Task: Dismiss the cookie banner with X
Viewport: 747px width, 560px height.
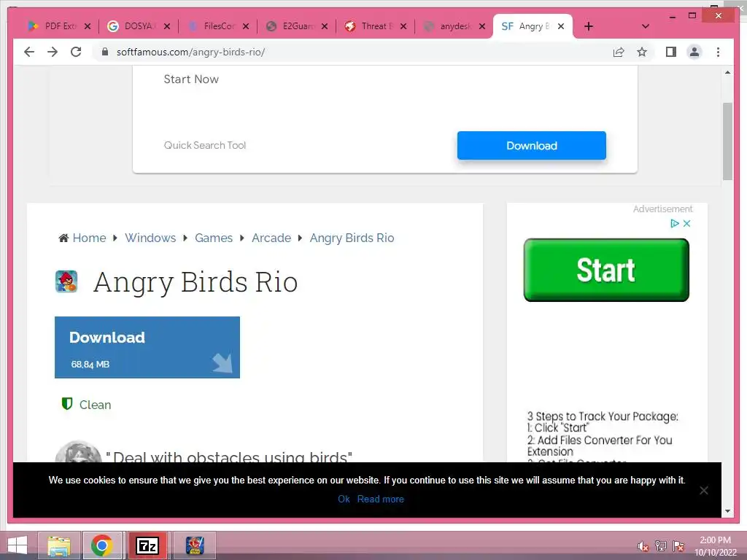Action: click(x=704, y=490)
